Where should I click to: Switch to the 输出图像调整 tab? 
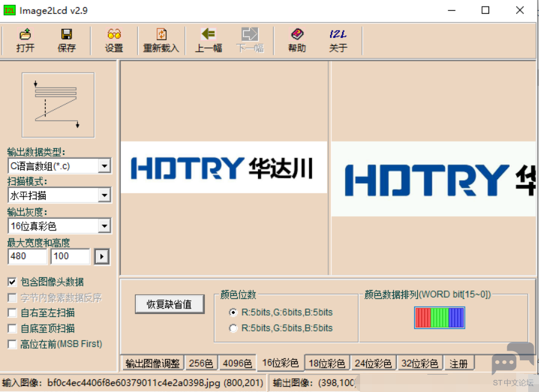click(x=152, y=363)
